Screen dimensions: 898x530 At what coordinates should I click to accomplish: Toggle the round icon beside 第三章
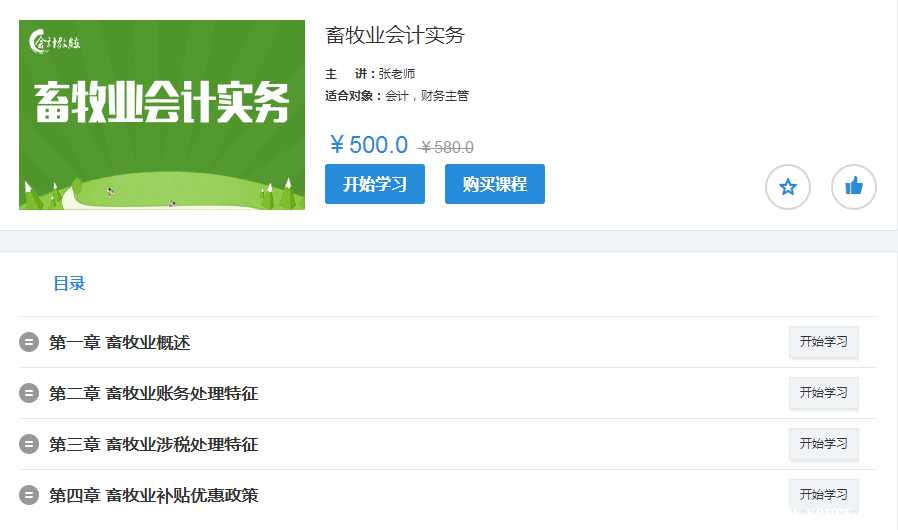tap(29, 444)
